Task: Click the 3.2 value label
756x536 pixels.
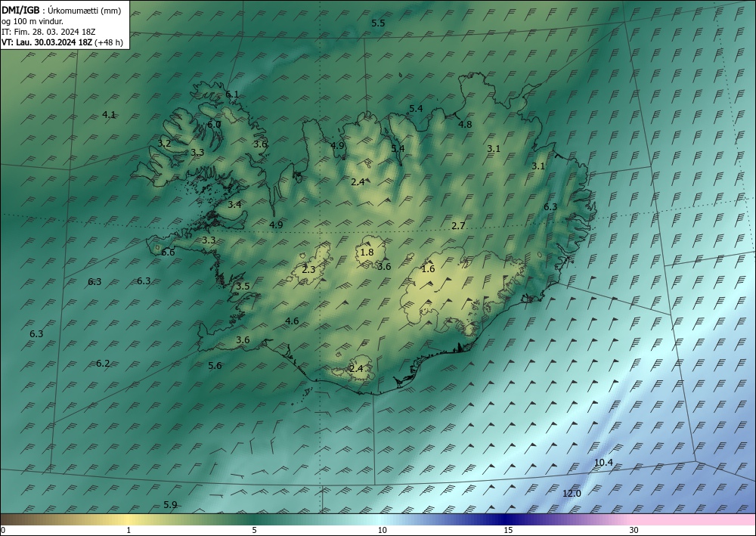Action: [x=164, y=143]
